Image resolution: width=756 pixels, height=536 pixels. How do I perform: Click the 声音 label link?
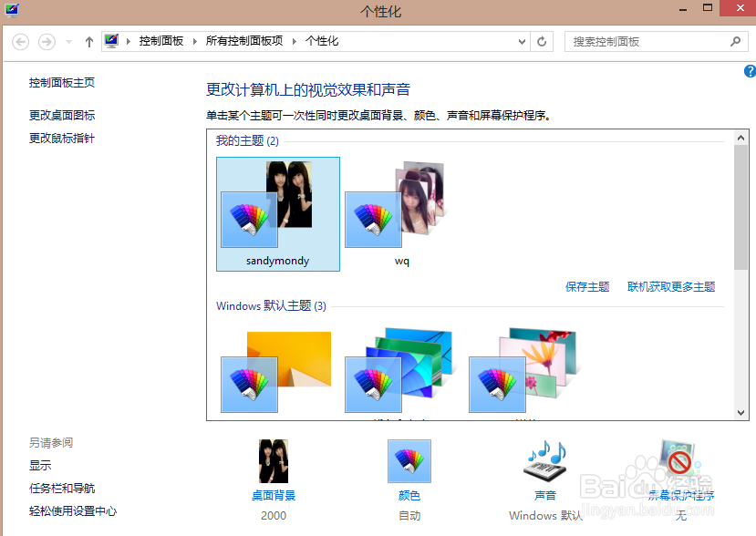point(545,496)
